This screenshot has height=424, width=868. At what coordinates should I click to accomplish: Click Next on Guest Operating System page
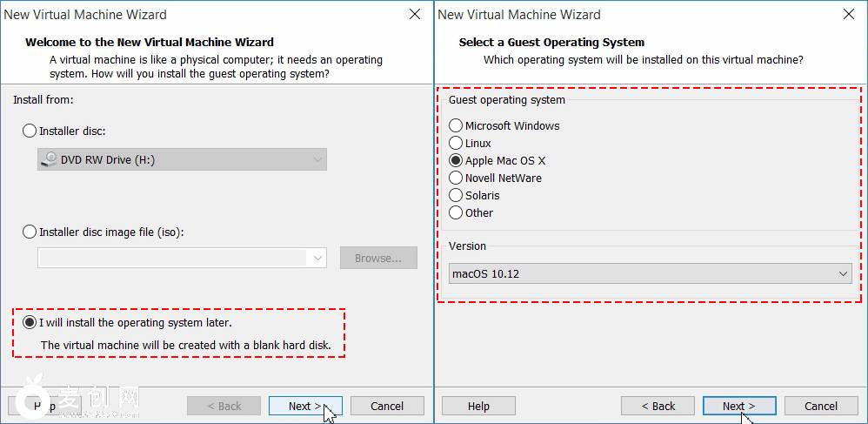[x=739, y=406]
